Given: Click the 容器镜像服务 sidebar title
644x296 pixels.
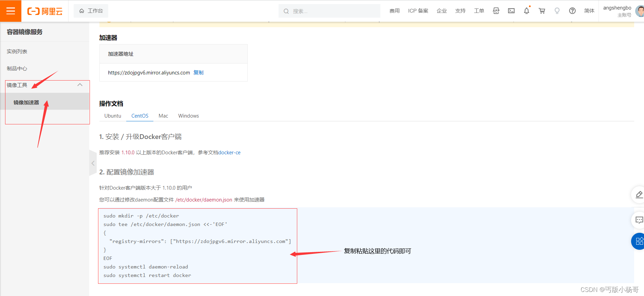Looking at the screenshot, I should click(25, 32).
